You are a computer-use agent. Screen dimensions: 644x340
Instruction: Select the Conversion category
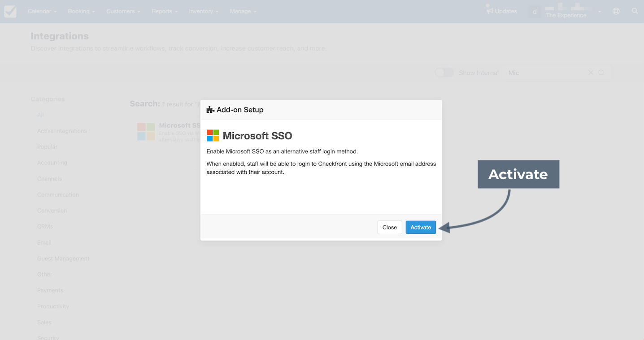point(52,211)
